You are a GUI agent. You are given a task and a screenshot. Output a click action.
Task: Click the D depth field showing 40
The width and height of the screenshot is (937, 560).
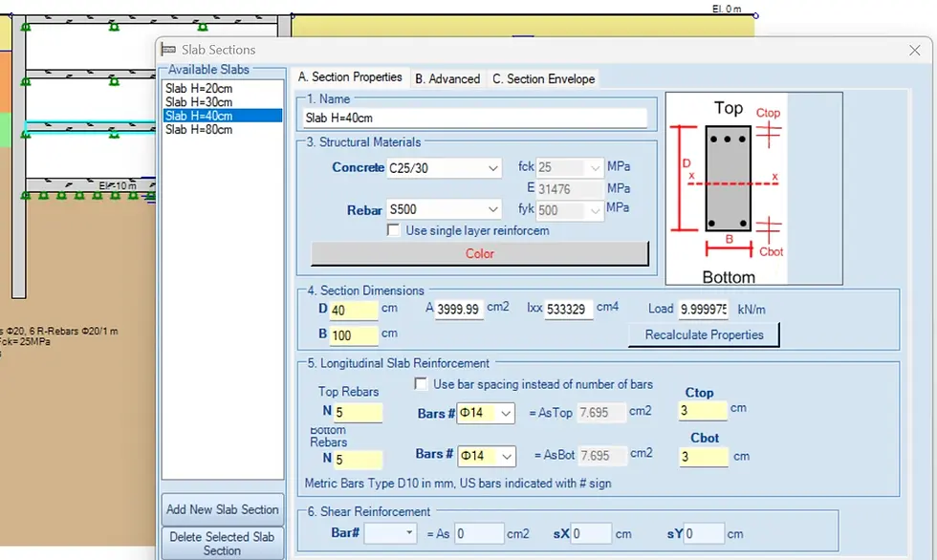354,311
